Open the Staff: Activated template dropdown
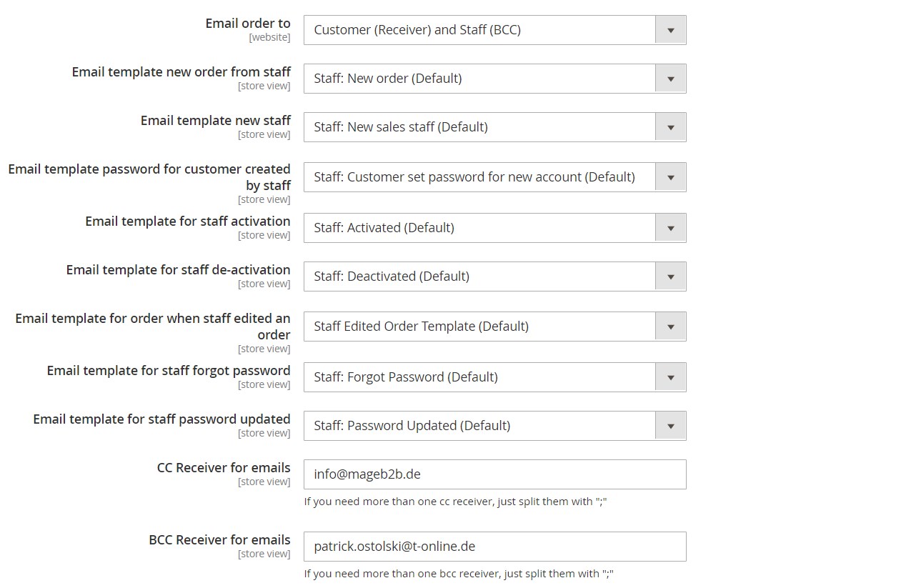 click(x=494, y=228)
